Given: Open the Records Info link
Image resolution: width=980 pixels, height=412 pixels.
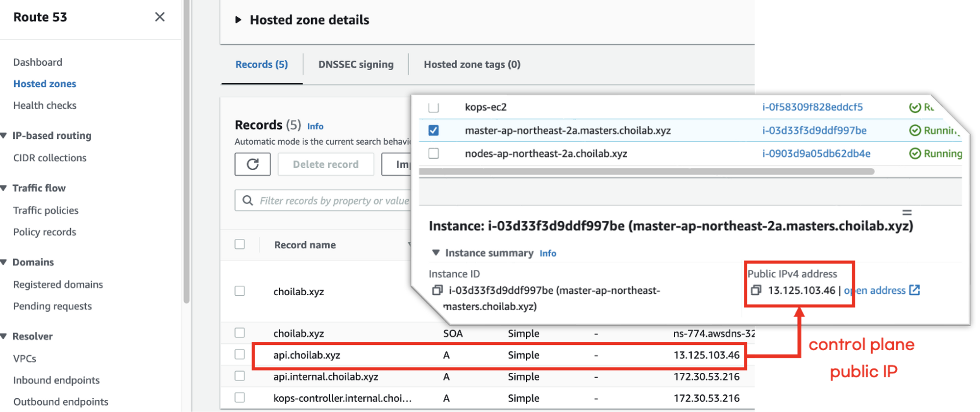Looking at the screenshot, I should tap(315, 127).
